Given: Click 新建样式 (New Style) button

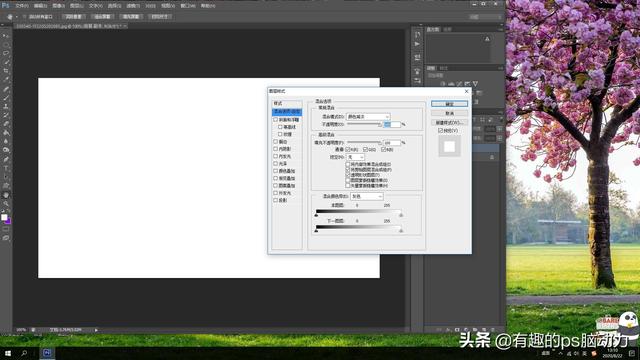Looking at the screenshot, I should pos(449,122).
